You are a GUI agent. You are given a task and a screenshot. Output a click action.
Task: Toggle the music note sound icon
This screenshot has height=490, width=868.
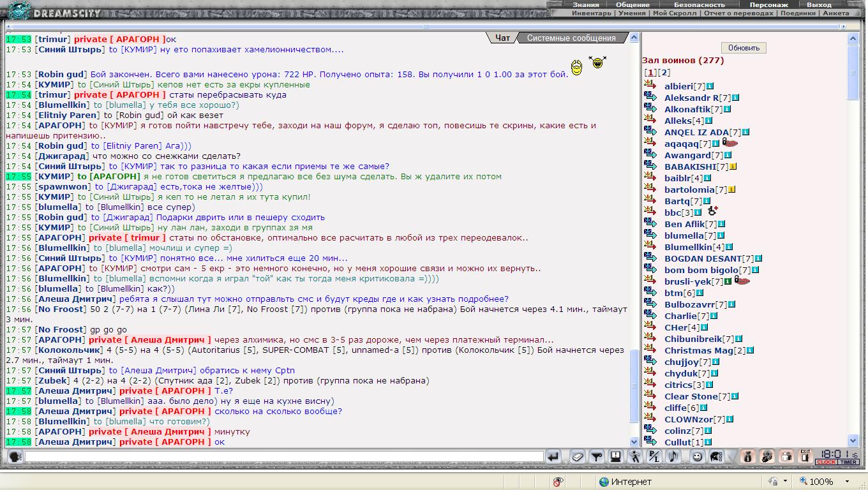tap(673, 456)
